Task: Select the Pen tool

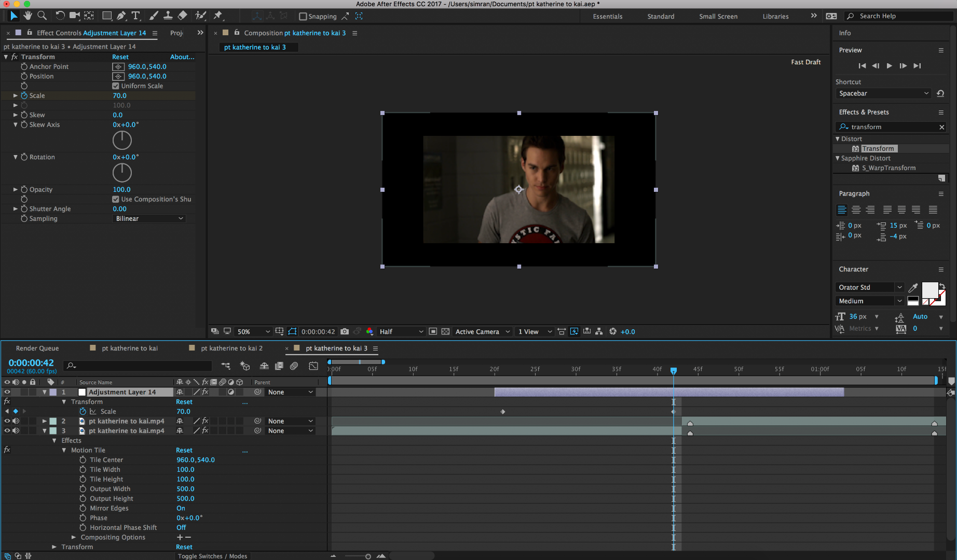Action: (x=122, y=16)
